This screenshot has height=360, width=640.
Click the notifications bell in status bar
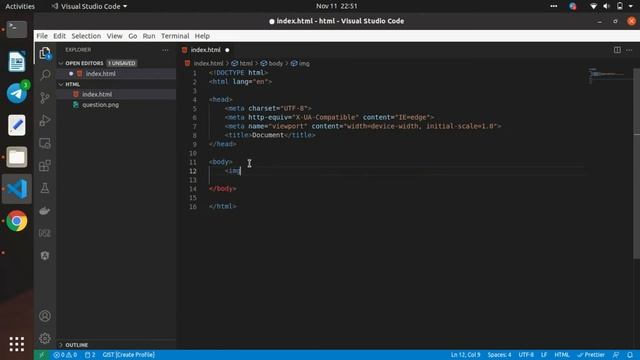[630, 355]
